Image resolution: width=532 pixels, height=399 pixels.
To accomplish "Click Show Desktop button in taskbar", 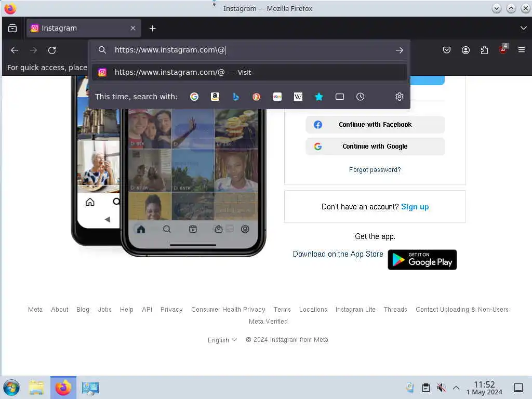I will (518, 388).
